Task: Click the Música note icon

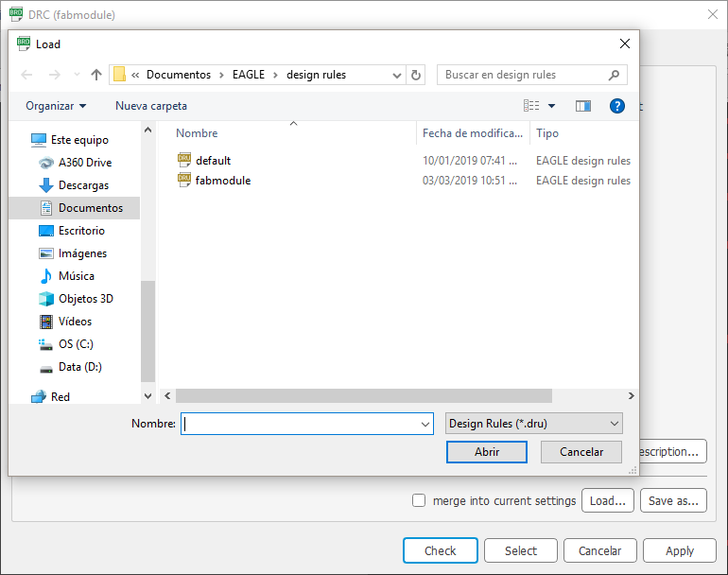Action: coord(46,276)
